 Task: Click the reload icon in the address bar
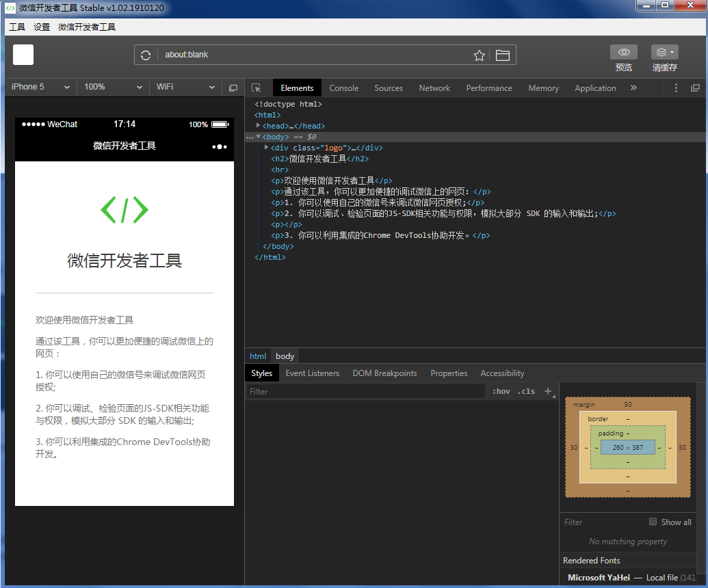pos(146,55)
